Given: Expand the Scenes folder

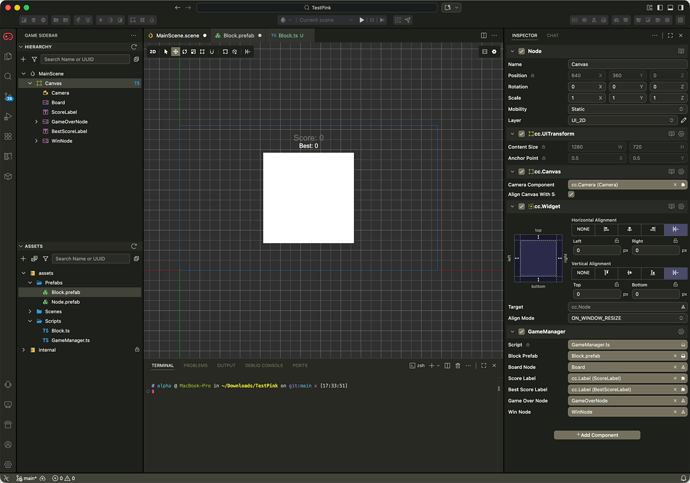Looking at the screenshot, I should click(x=30, y=311).
